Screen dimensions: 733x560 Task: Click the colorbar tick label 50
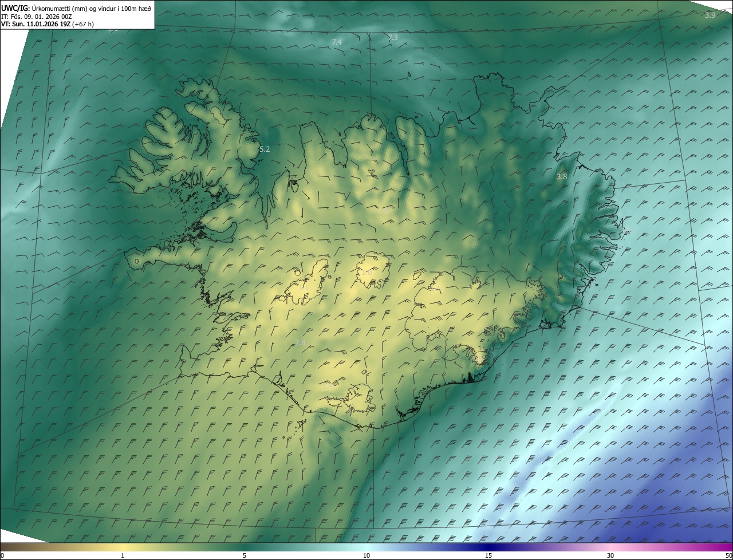coord(728,555)
